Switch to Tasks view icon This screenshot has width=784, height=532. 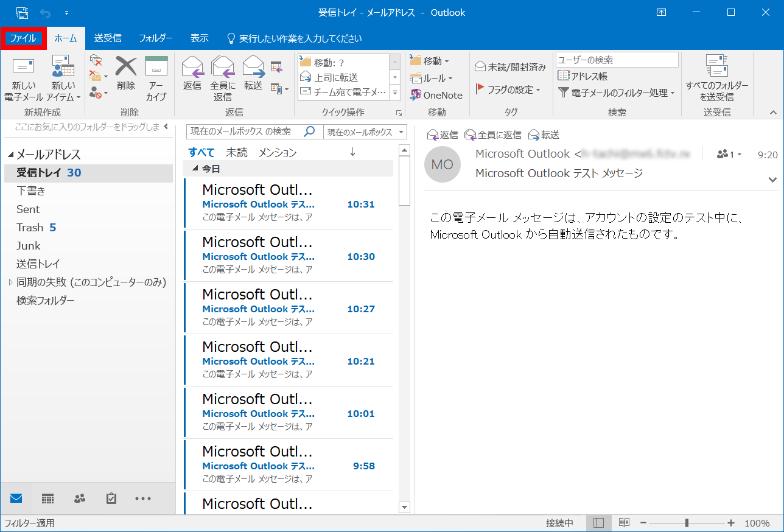click(111, 499)
